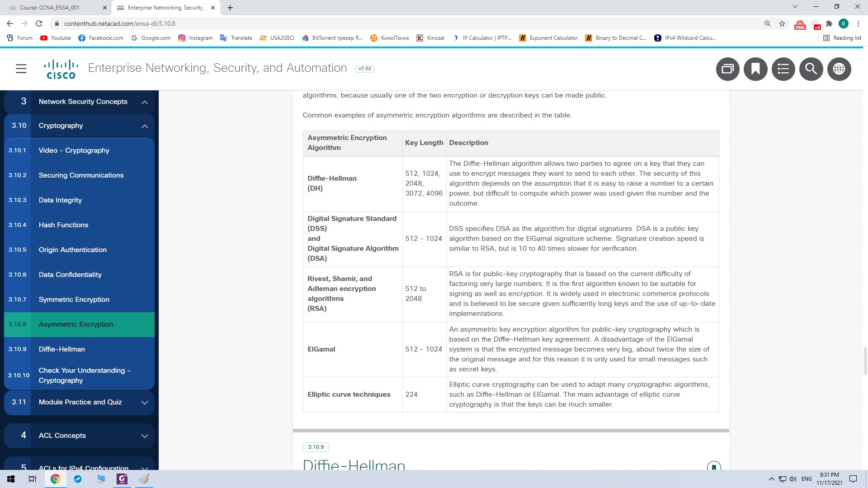Open the course search magnifier icon
Image resolution: width=868 pixels, height=488 pixels.
(x=811, y=69)
